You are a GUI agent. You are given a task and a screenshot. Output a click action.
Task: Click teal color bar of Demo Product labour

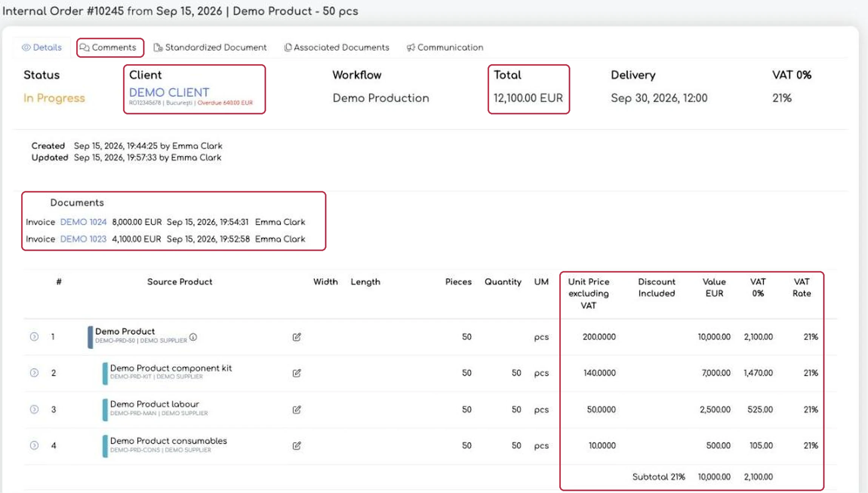coord(105,410)
